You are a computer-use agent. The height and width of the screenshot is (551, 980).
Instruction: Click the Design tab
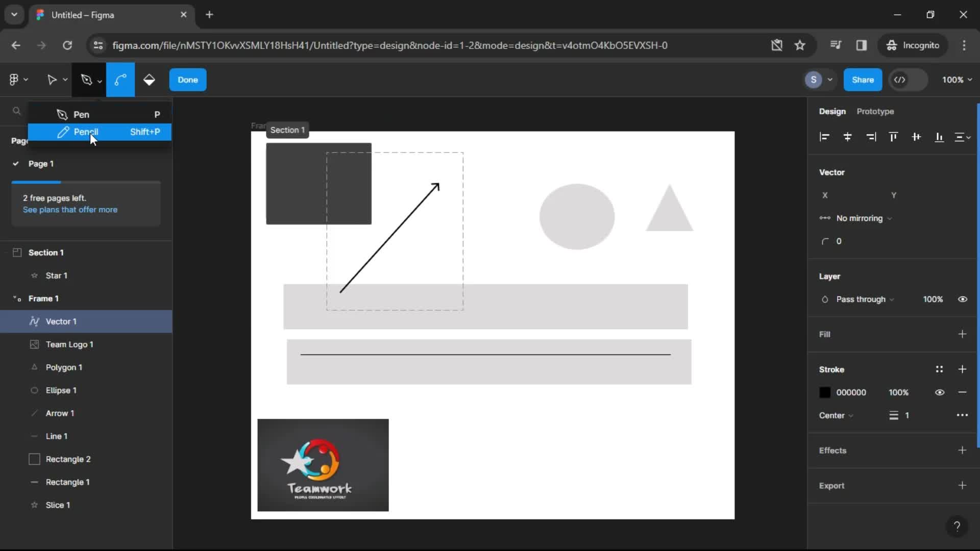832,111
